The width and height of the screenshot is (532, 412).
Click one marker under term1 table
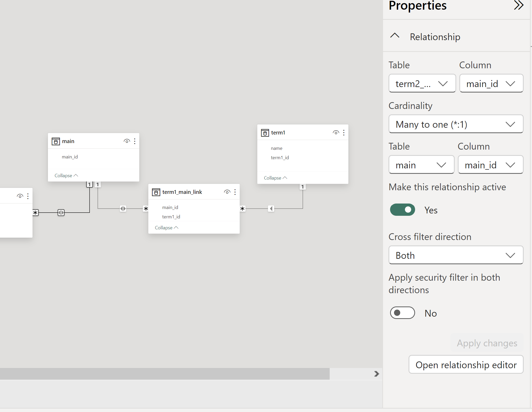(x=302, y=187)
